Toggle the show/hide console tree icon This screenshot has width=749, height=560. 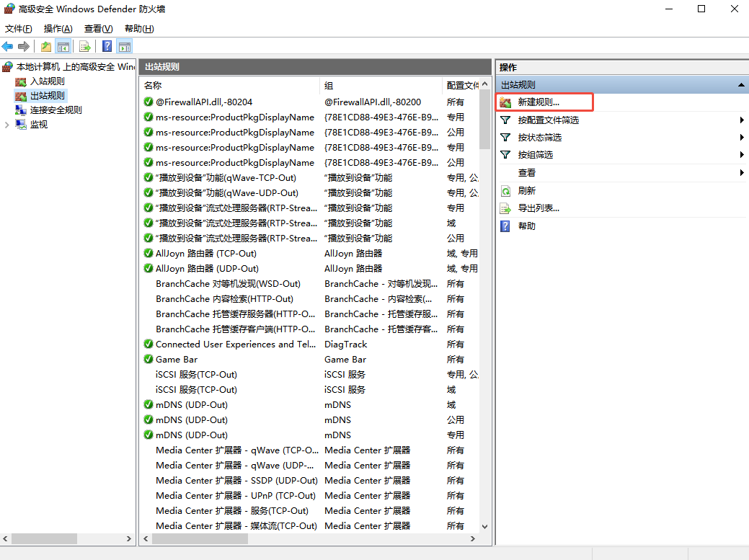click(63, 46)
